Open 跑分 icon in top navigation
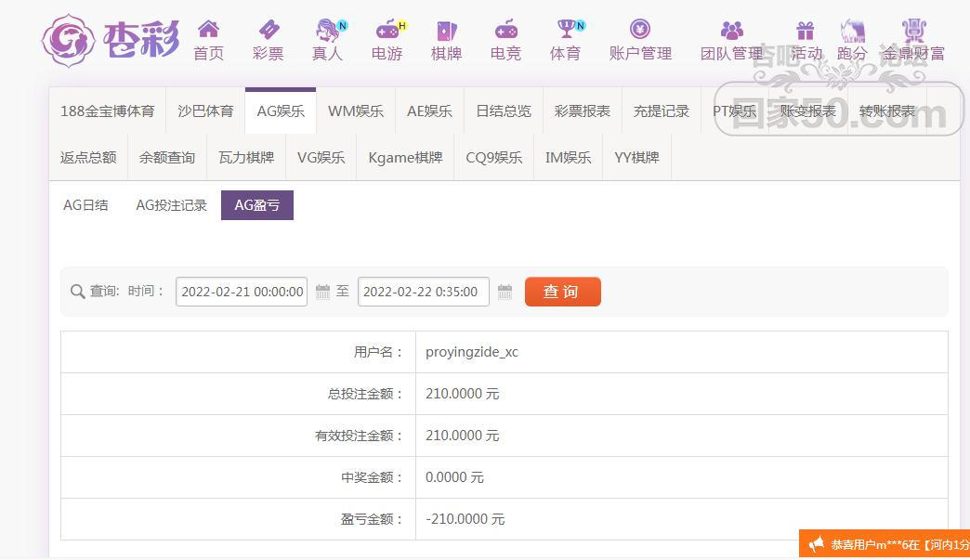Screen dimensions: 970x560 [x=852, y=31]
